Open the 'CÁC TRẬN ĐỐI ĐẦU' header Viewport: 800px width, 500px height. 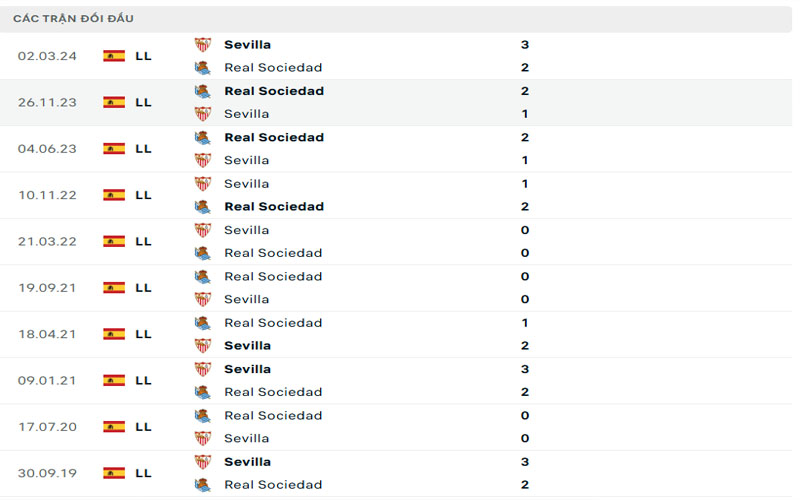tap(73, 18)
